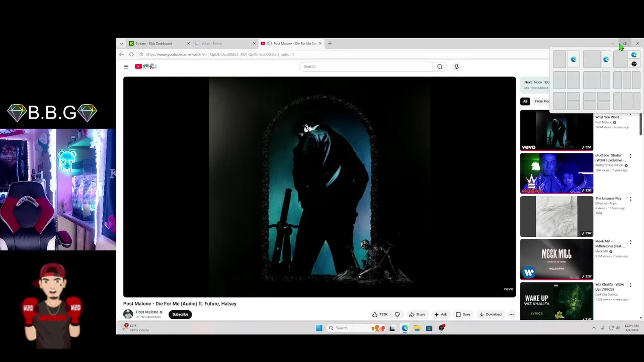Screen dimensions: 644x362
Task: Open the Task View taskbar icon
Action: pyautogui.click(x=392, y=328)
